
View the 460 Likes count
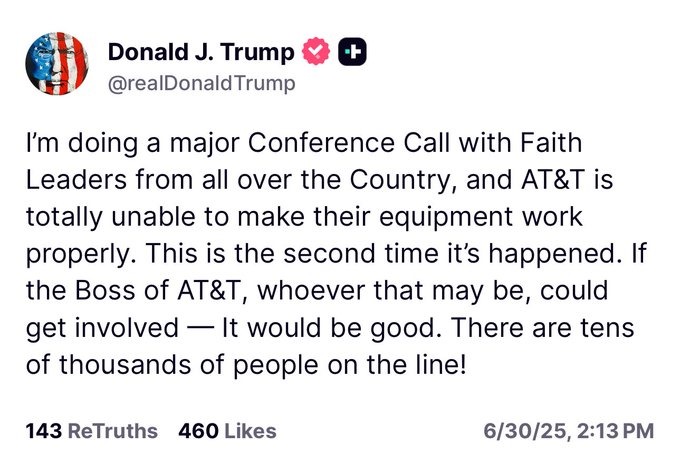pos(227,431)
